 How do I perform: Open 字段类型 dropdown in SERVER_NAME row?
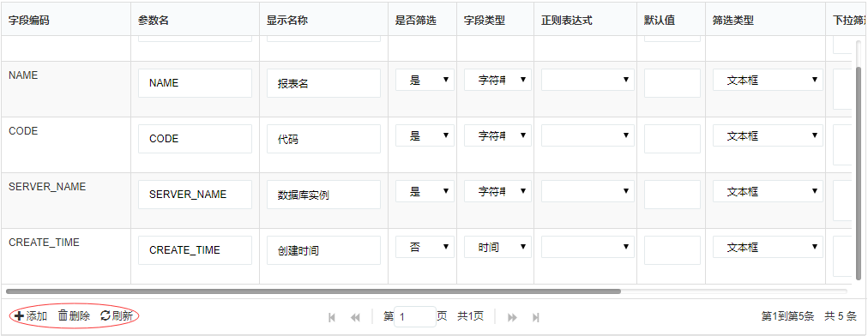point(497,191)
